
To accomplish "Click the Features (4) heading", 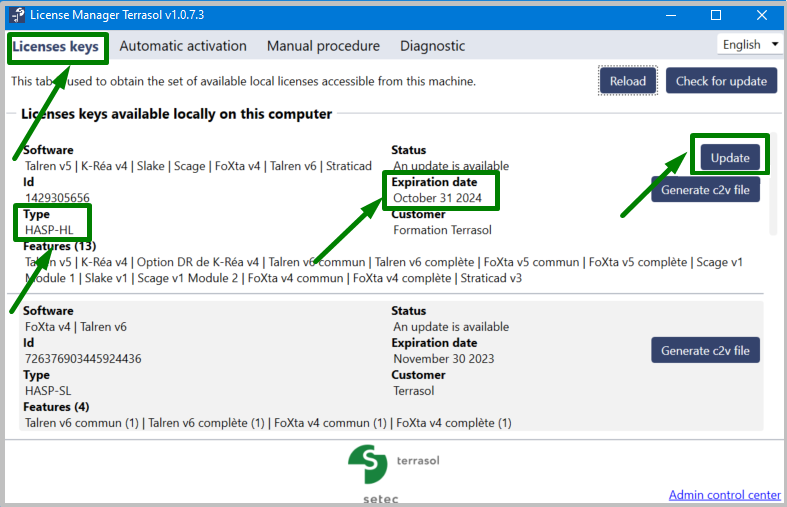I will (x=56, y=407).
